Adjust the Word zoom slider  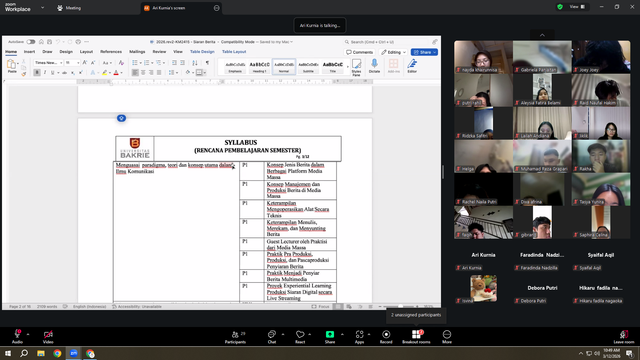tap(400, 307)
